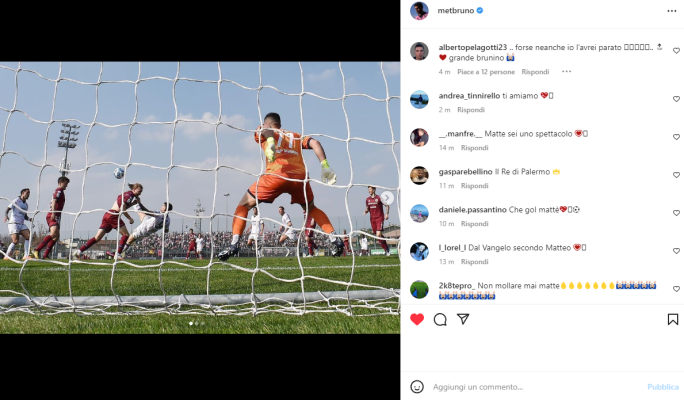This screenshot has width=684, height=400.
Task: Advance to next photo carousel arrow
Action: click(386, 198)
